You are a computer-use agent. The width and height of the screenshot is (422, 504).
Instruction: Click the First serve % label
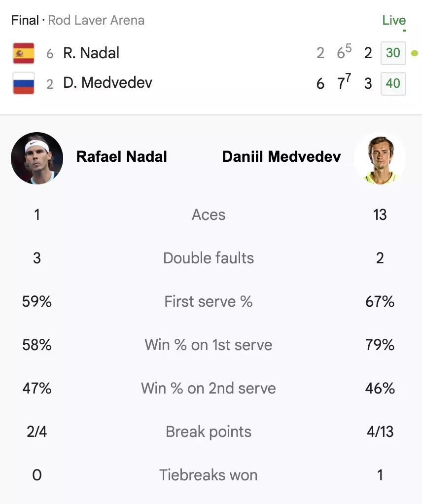209,302
